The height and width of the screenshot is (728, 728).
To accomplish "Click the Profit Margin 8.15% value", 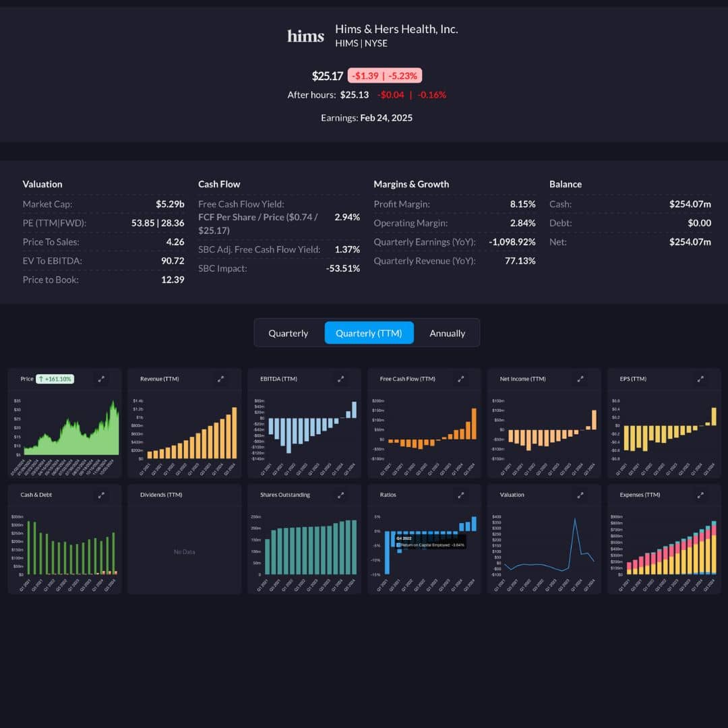I will coord(523,204).
